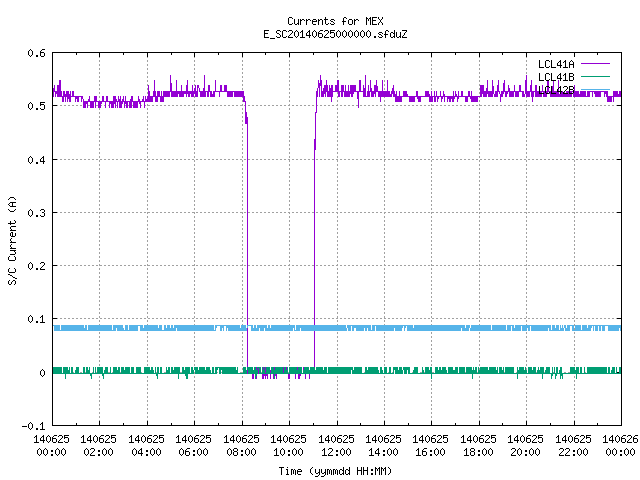
Task: Click the y-axis tick value 0.6
Action: tap(36, 53)
